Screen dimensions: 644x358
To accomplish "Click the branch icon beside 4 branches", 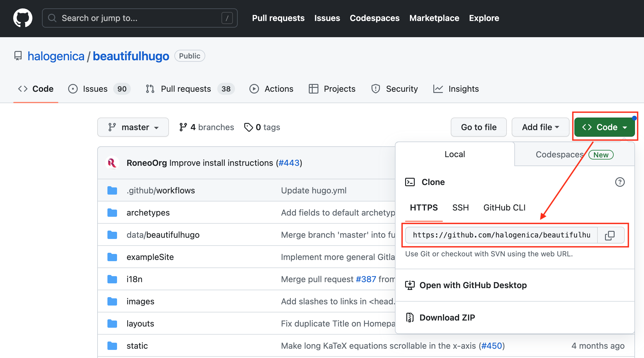I will click(x=183, y=127).
